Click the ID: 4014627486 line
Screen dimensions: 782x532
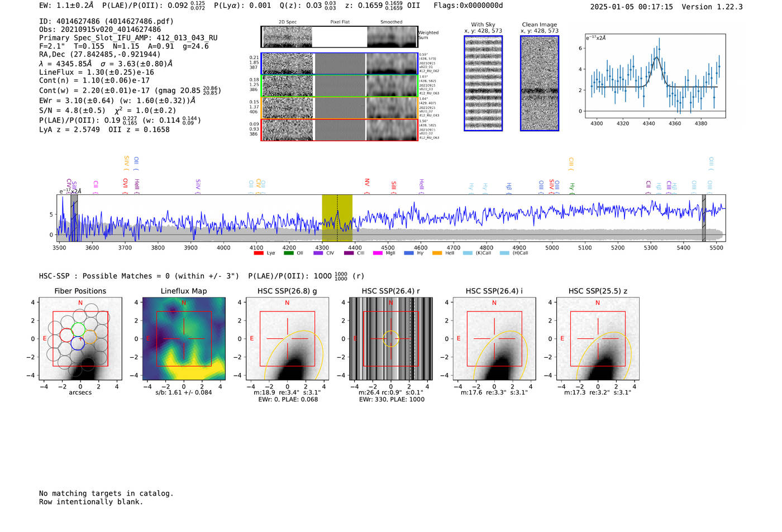[x=106, y=21]
